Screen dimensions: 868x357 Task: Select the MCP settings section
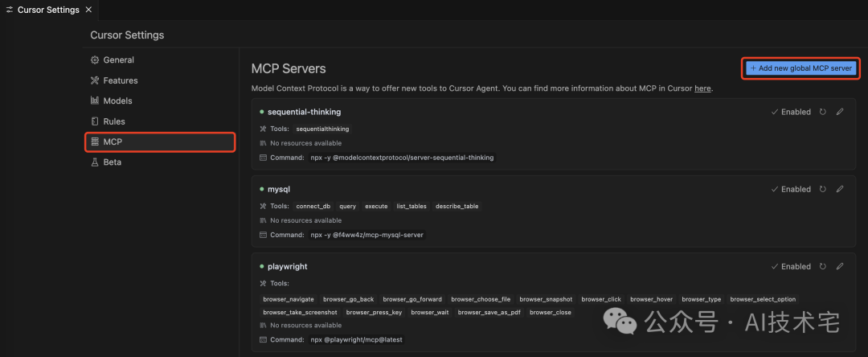pyautogui.click(x=161, y=142)
